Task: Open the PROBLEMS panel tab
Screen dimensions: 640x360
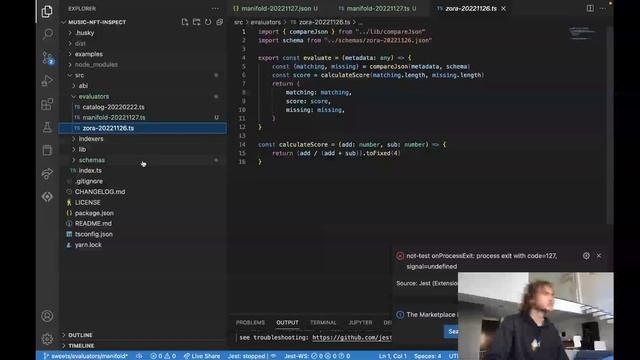Action: click(x=250, y=322)
